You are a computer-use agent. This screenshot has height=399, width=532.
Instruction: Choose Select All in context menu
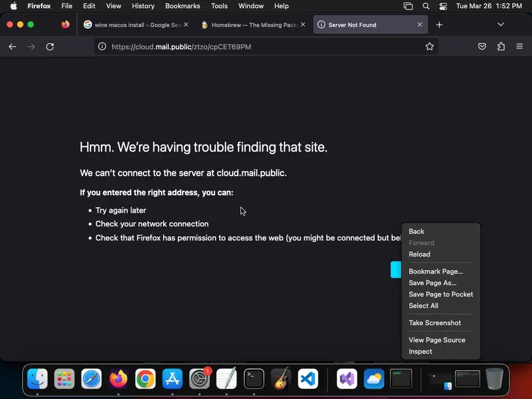pyautogui.click(x=441, y=305)
